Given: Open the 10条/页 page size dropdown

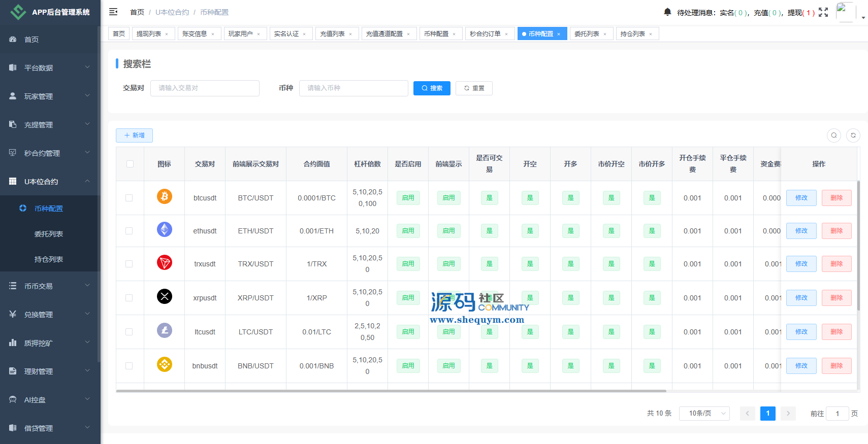Looking at the screenshot, I should 704,414.
